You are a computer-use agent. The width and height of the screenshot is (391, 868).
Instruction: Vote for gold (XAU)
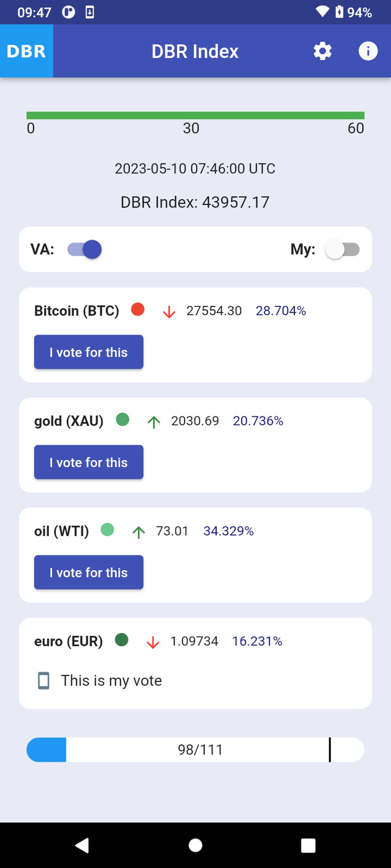89,462
